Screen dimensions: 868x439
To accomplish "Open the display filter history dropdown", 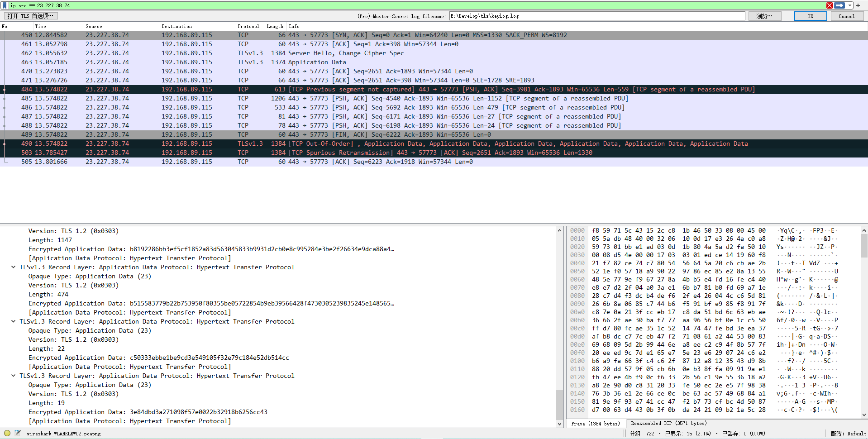I will (849, 5).
